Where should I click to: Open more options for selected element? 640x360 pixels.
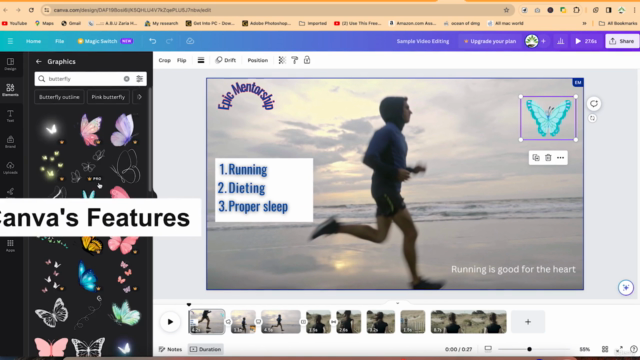pos(560,158)
